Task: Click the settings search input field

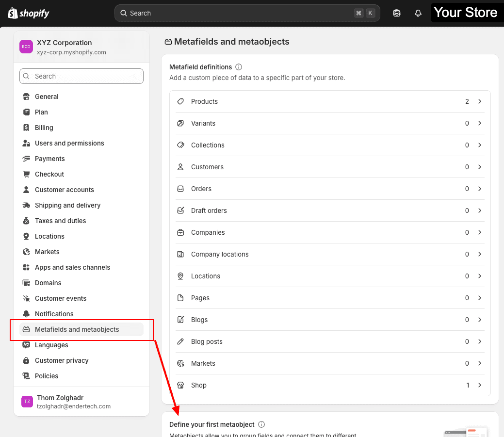Action: point(81,76)
